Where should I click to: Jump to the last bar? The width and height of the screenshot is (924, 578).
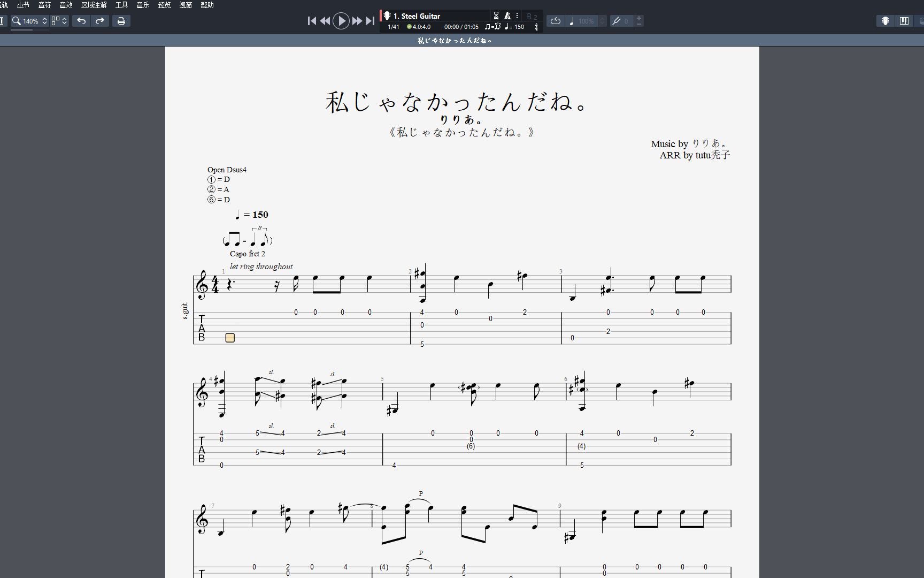point(370,21)
